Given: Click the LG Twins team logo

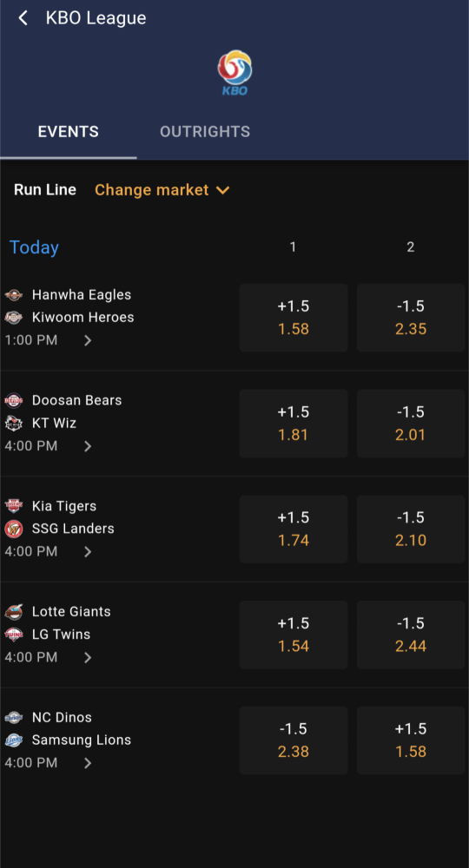Looking at the screenshot, I should (x=14, y=635).
